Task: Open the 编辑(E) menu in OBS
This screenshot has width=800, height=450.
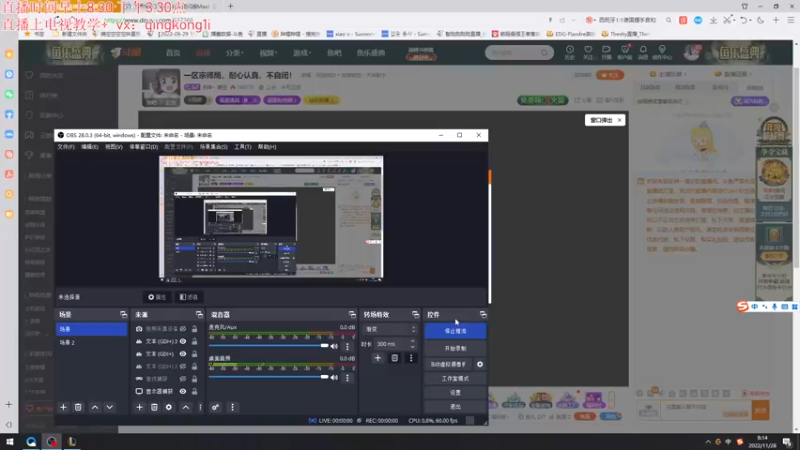Action: pyautogui.click(x=89, y=147)
